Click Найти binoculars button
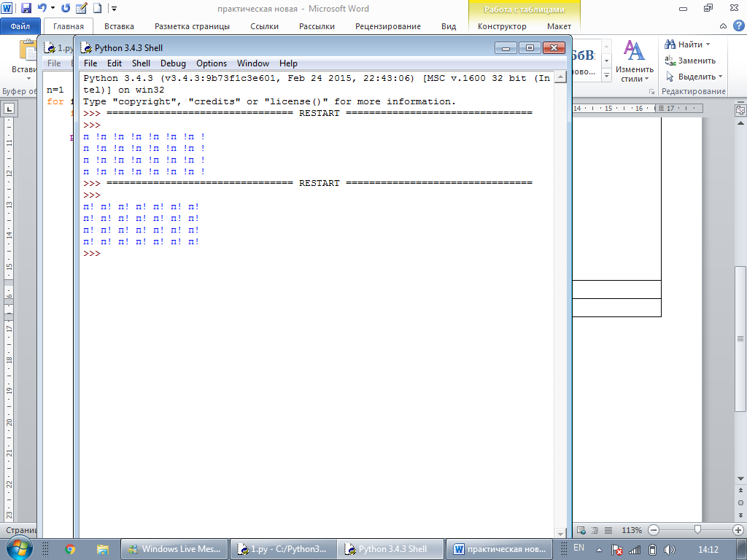747x560 pixels. [683, 44]
